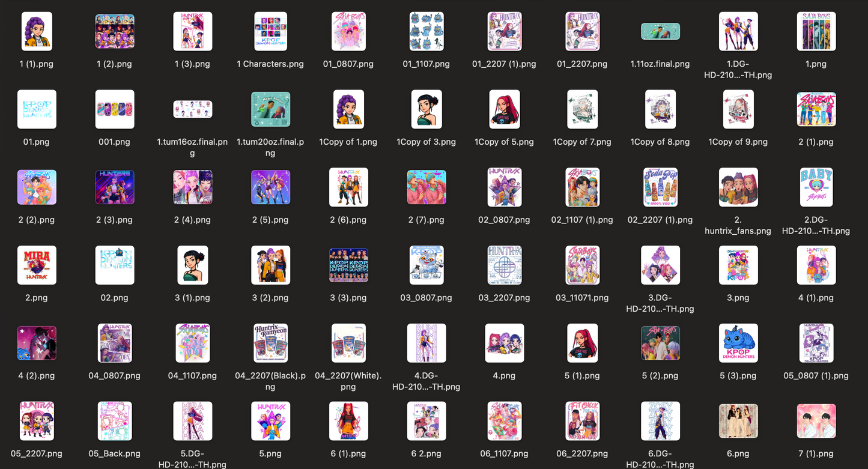
Task: Click the 6.DG-HD-210...-TH.png thumbnail
Action: [x=660, y=421]
